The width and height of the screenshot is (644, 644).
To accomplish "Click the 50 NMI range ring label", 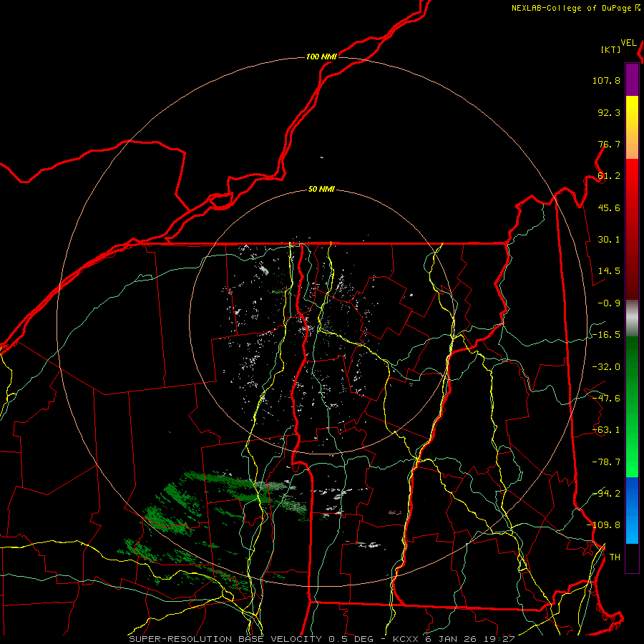I will (321, 190).
